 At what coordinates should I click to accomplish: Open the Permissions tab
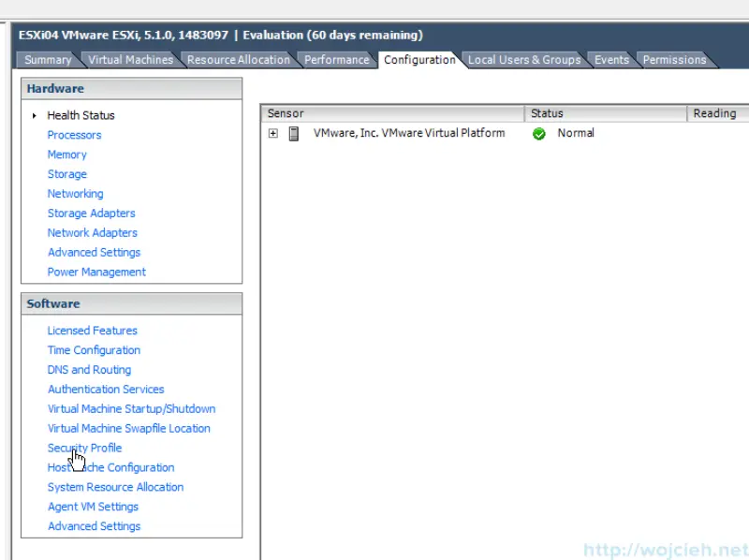[x=673, y=59]
